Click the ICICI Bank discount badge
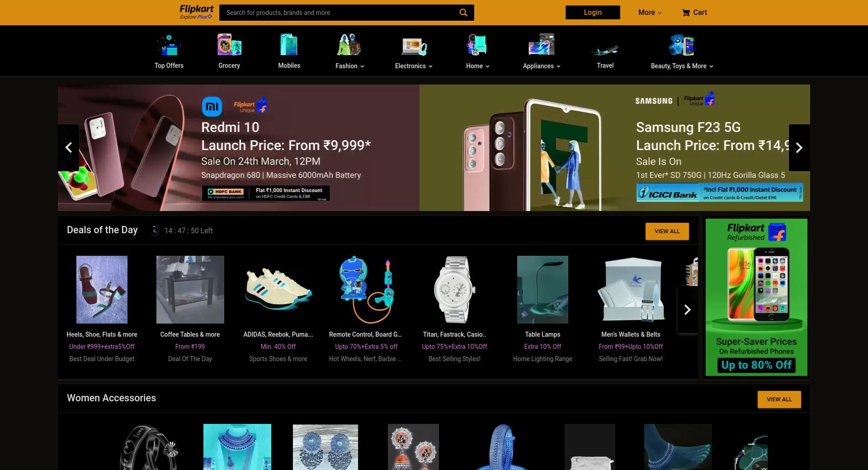This screenshot has height=470, width=868. (x=720, y=193)
